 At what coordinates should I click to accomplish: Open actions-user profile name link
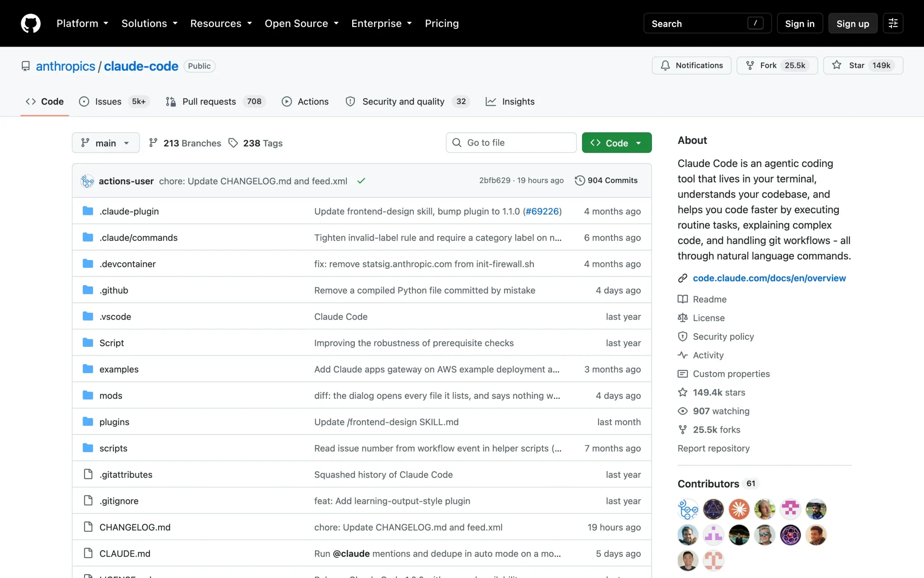point(126,181)
